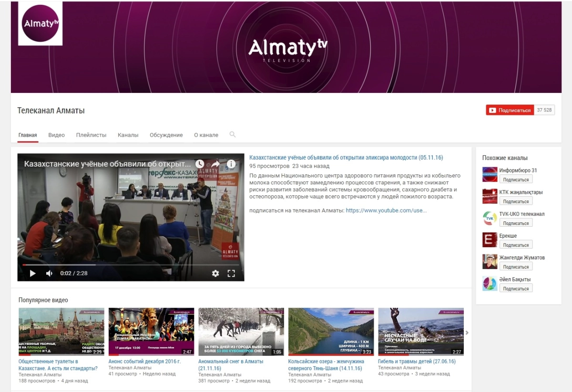
Task: Open youtube.com link in video description
Action: pyautogui.click(x=386, y=210)
